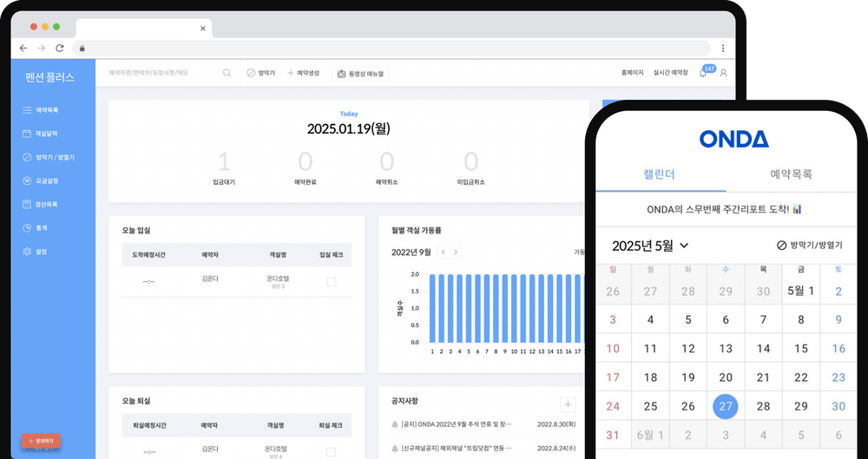
Task: Go to next month in 객실 가동률 chart
Action: point(456,252)
